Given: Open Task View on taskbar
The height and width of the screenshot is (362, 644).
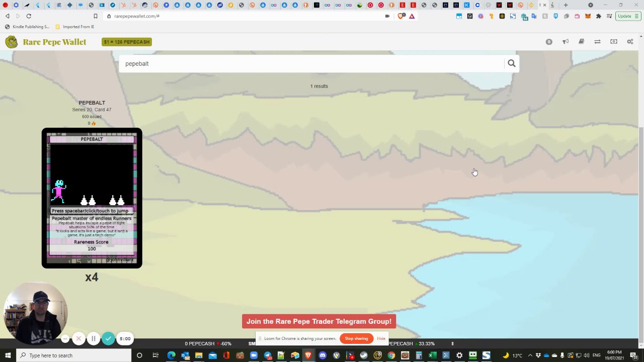Looking at the screenshot, I should pos(155,355).
